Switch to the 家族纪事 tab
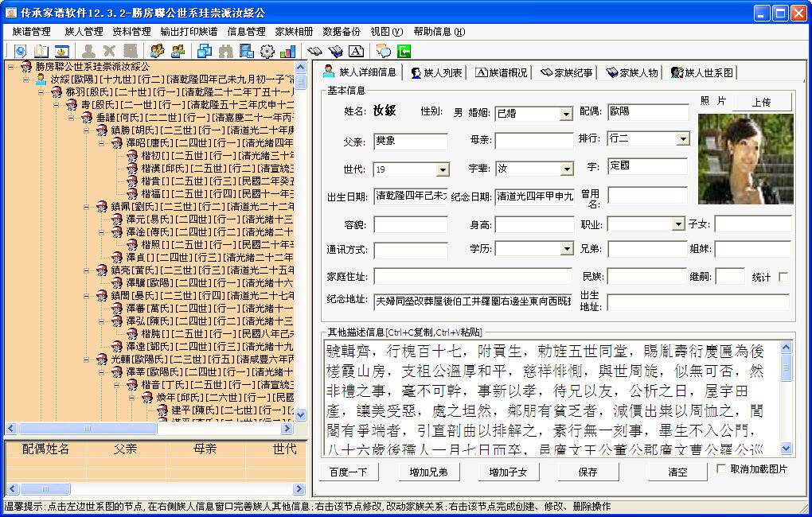Image resolution: width=812 pixels, height=517 pixels. 566,73
